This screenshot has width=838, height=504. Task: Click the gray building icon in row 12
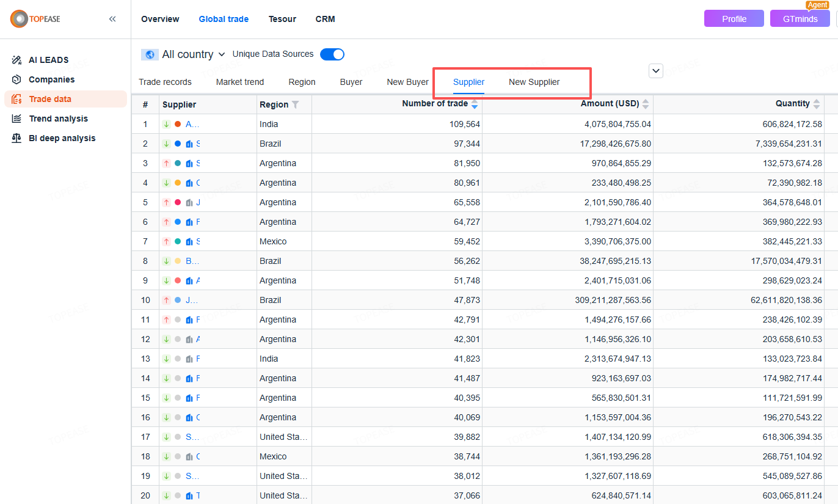(189, 339)
